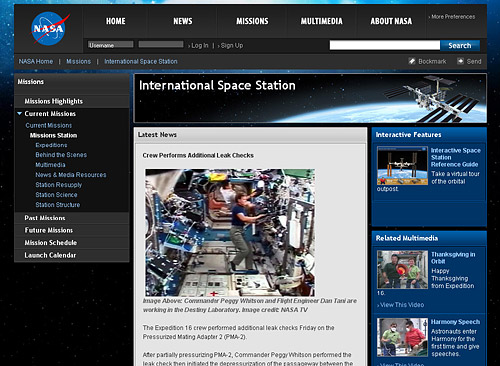Open Station Resupply link

click(59, 185)
